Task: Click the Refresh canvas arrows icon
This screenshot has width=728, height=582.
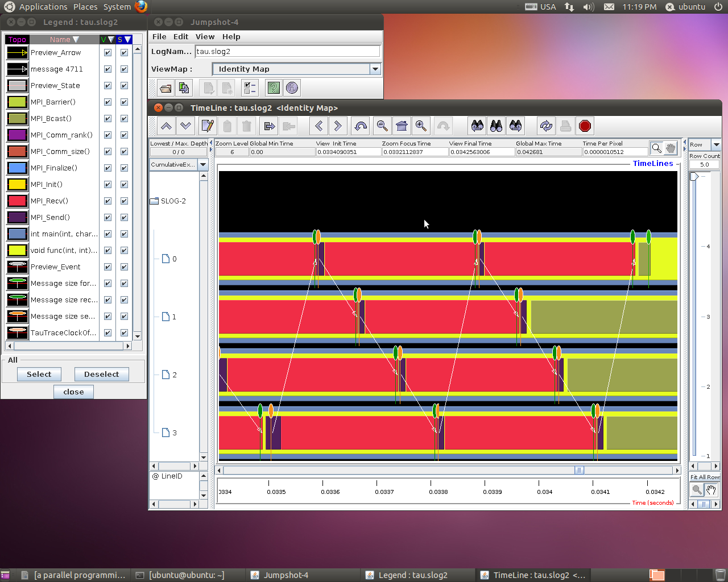Action: click(x=546, y=126)
